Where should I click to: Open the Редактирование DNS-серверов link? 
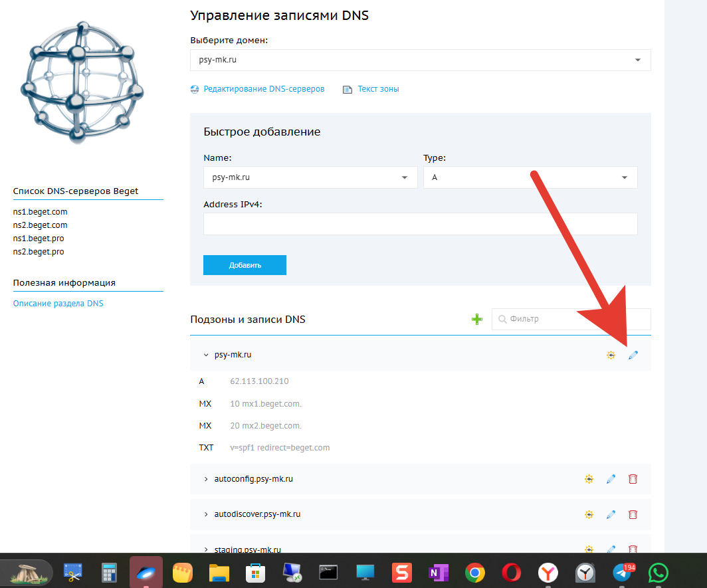coord(263,89)
